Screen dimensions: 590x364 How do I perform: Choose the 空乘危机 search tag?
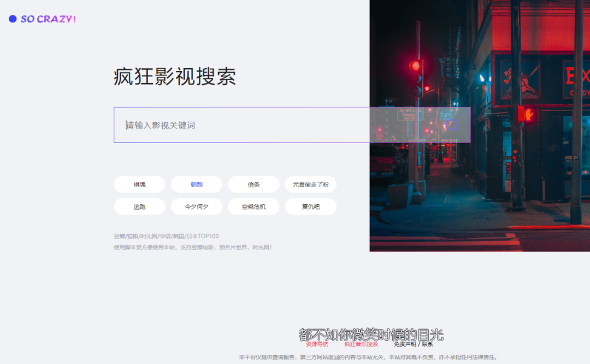click(x=253, y=207)
